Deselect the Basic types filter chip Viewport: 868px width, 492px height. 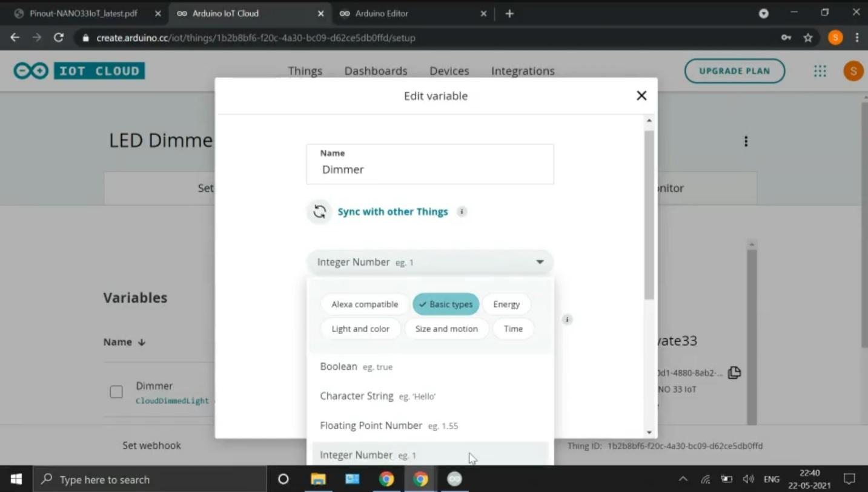(446, 304)
